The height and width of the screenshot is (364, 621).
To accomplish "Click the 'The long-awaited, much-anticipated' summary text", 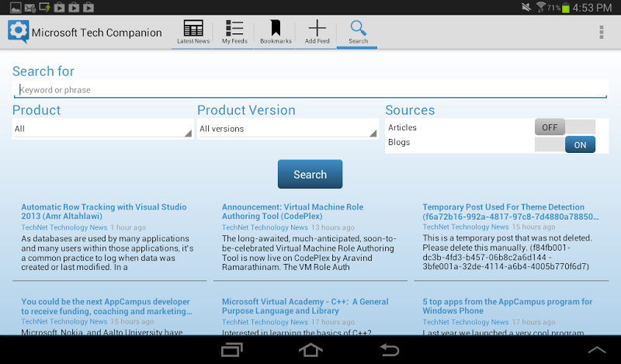I will [x=309, y=253].
